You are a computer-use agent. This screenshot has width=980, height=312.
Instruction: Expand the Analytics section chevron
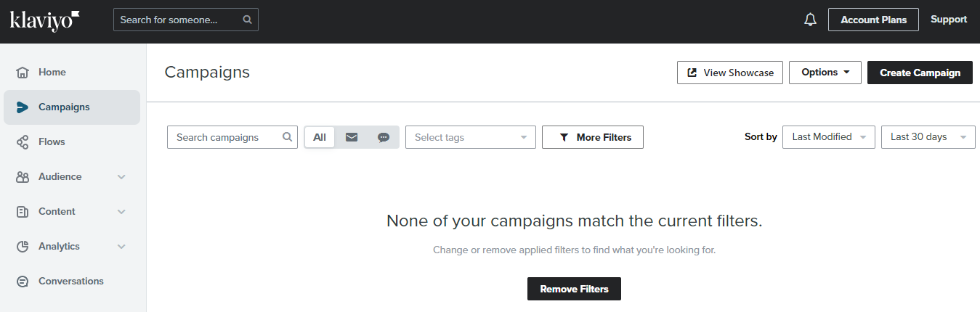pos(121,247)
